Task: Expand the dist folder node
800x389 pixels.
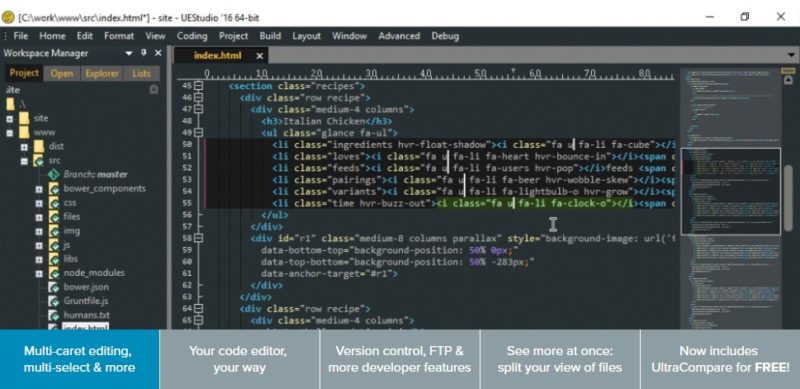Action: [x=24, y=147]
